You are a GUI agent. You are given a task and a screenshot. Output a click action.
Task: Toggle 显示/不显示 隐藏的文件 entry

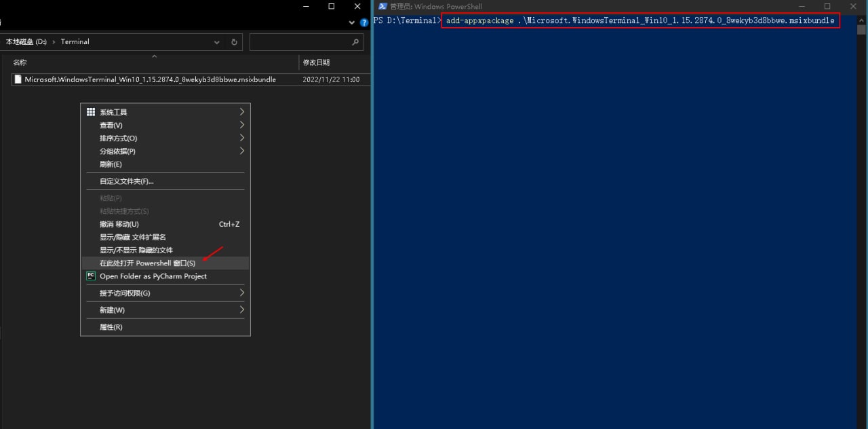pos(165,250)
